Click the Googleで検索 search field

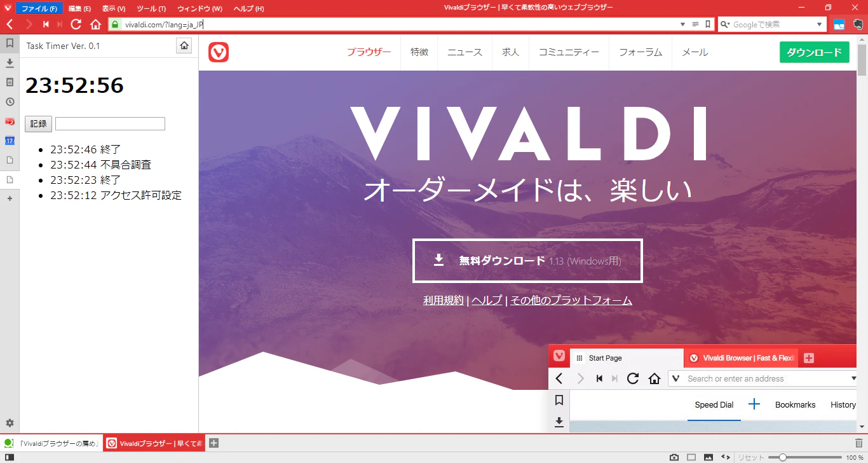click(x=772, y=24)
